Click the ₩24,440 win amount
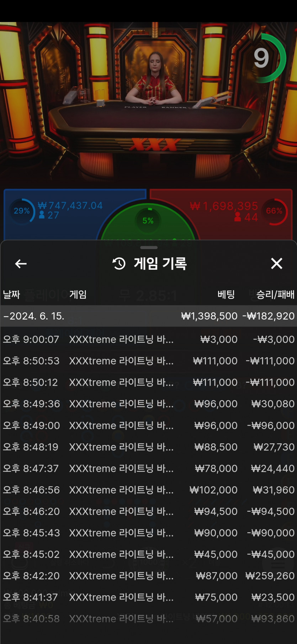 tap(273, 469)
